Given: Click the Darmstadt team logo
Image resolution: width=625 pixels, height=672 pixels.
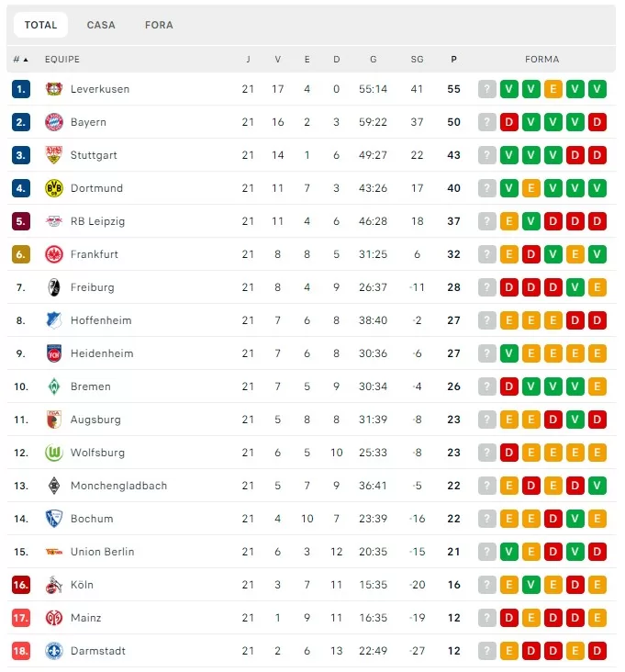Looking at the screenshot, I should [54, 651].
